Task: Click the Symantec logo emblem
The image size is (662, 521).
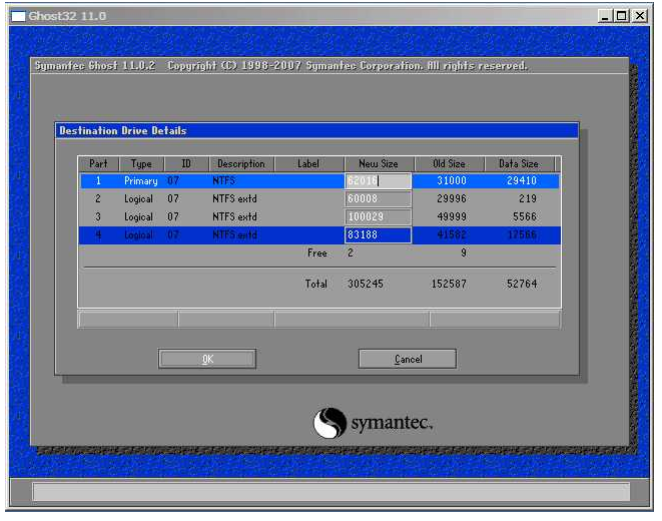Action: [330, 423]
